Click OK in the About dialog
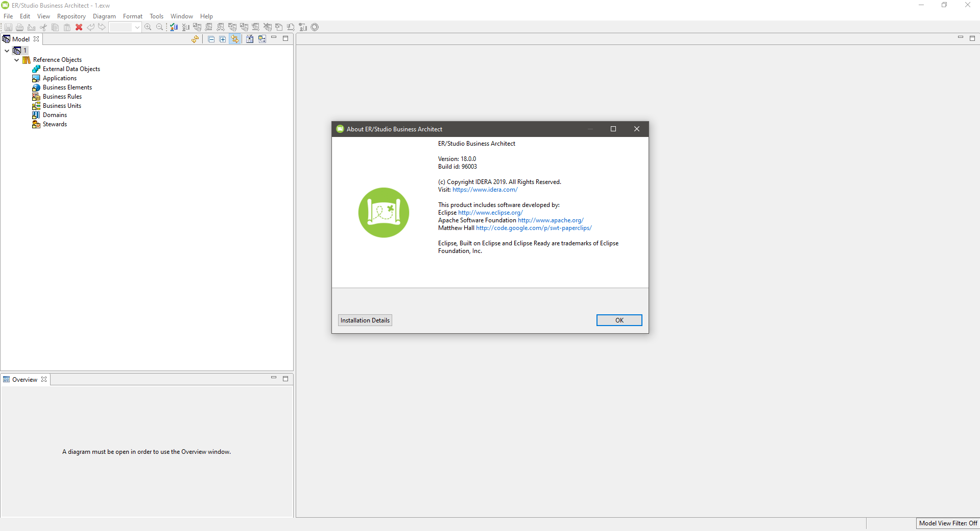 pos(619,320)
